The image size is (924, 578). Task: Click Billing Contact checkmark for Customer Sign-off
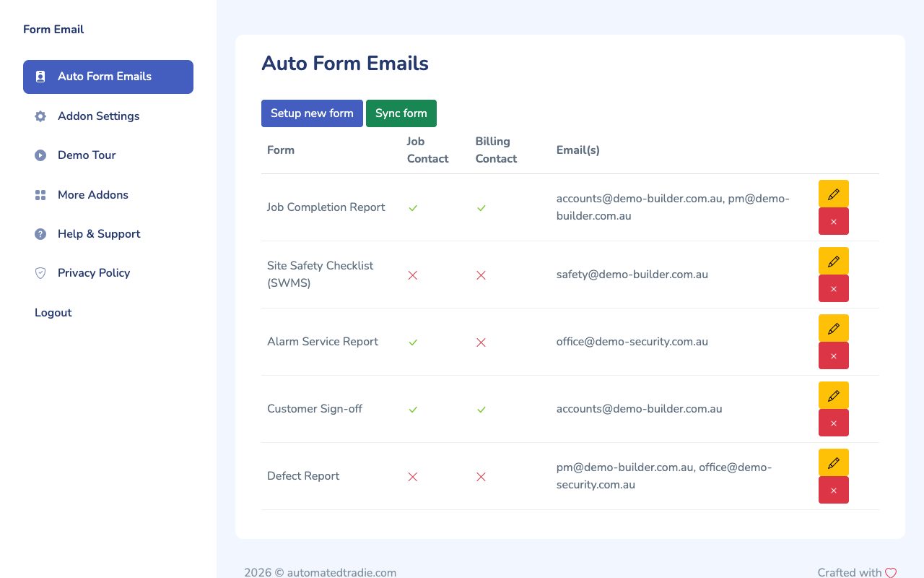point(481,410)
